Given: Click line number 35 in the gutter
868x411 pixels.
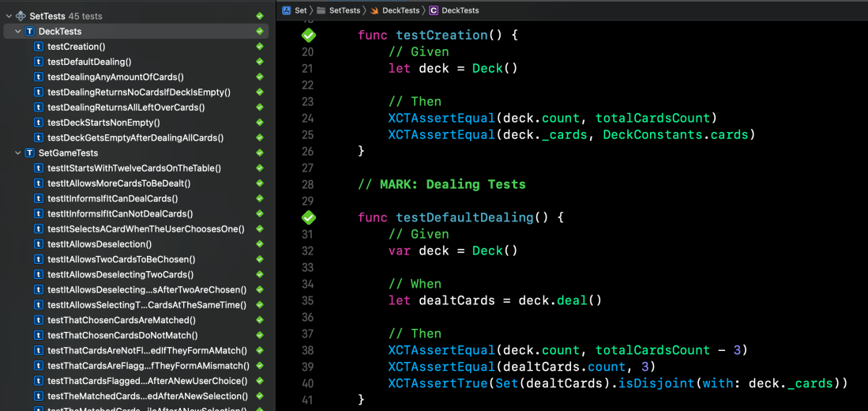Looking at the screenshot, I should [307, 300].
